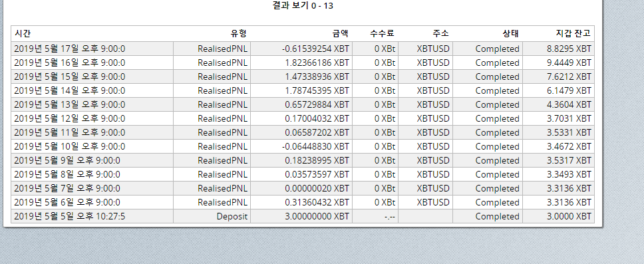Select the 9.4449 XBT wallet balance

click(559, 63)
